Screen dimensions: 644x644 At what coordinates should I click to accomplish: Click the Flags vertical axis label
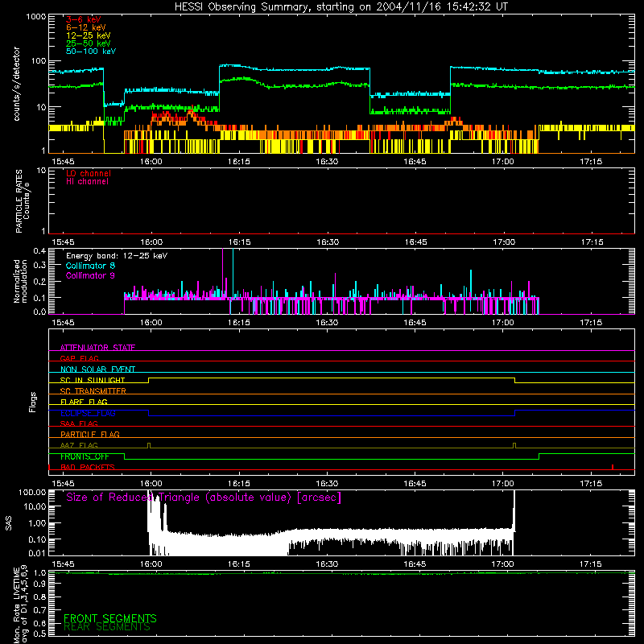click(x=32, y=402)
